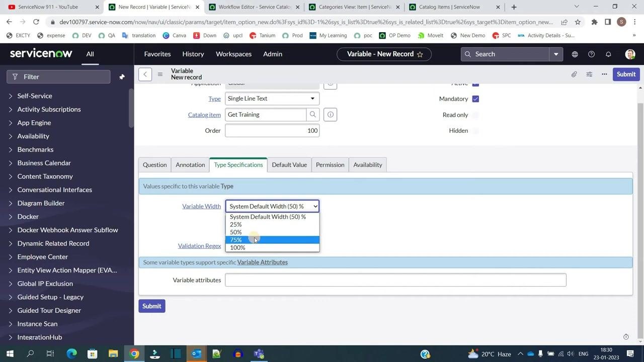
Task: Open form context menu hamburger icon
Action: click(160, 74)
